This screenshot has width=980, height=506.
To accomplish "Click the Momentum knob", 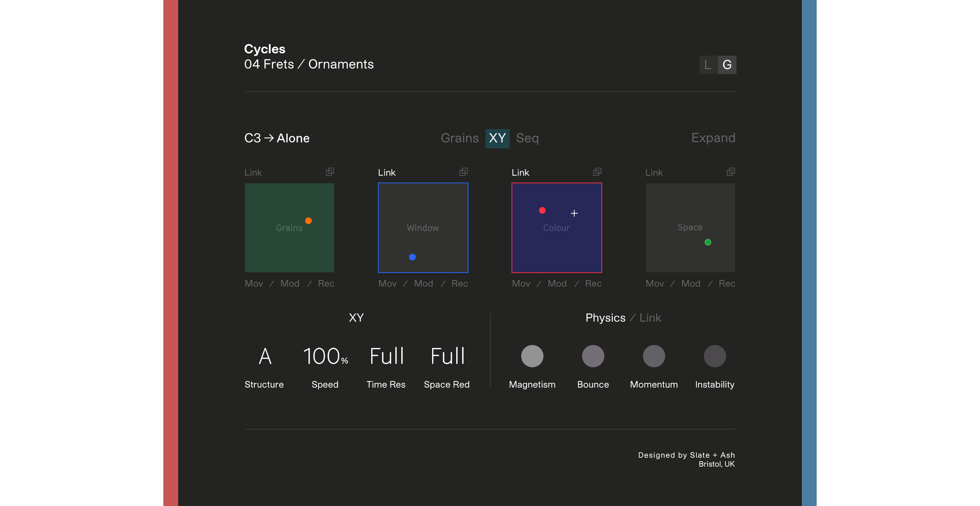I will tap(654, 356).
